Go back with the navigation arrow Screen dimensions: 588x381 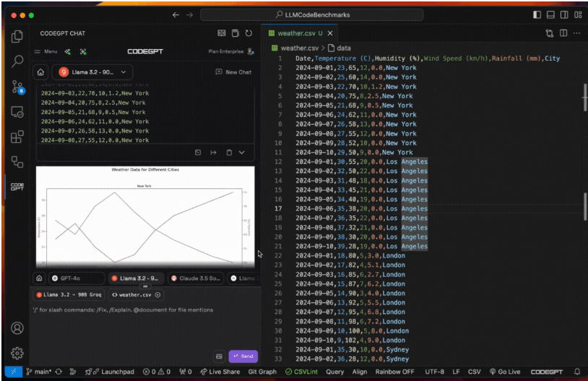tap(176, 15)
